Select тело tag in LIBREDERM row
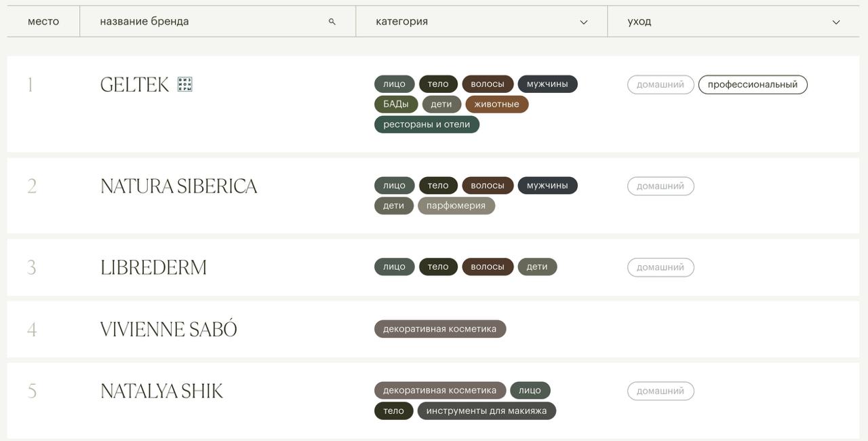Screen dimensions: 868x441 [x=438, y=267]
